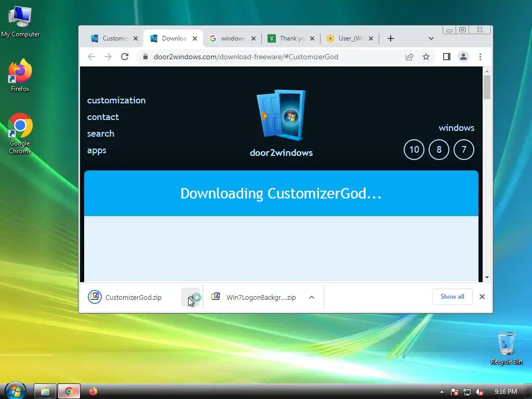Expand Win7LogonBackgr zip options chevron
Viewport: 532px width, 399px height.
coord(312,297)
